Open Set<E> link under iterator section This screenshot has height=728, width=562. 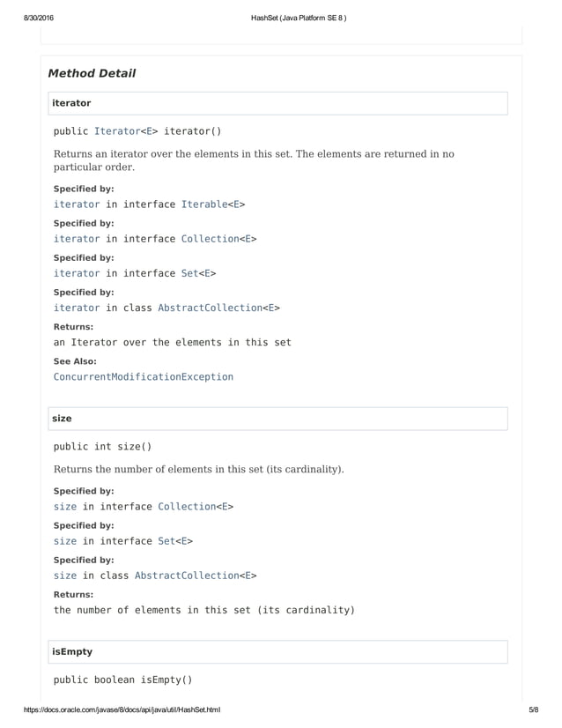click(x=198, y=273)
